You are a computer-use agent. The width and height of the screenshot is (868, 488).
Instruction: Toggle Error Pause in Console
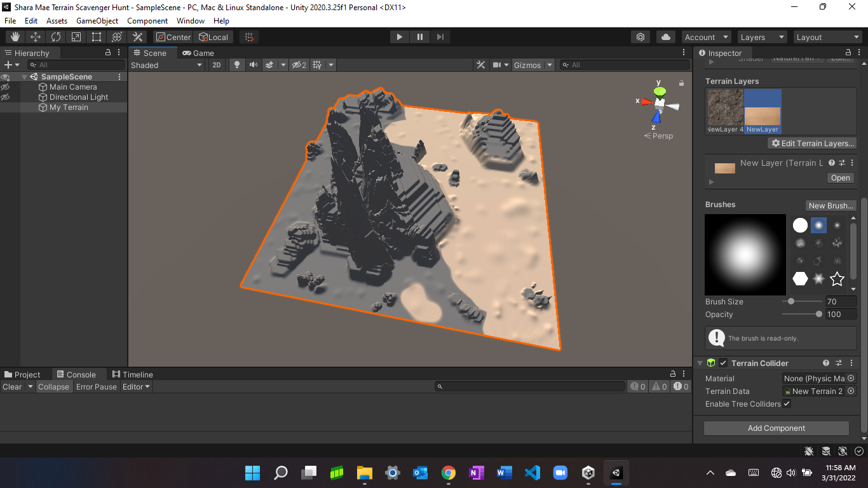pyautogui.click(x=97, y=386)
